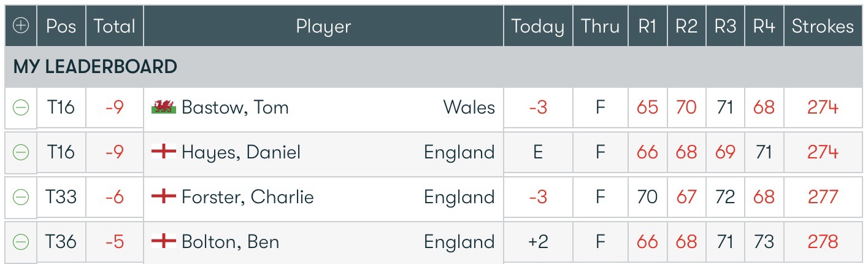Remove Tom Bastow using minus icon
Image resolution: width=868 pixels, height=264 pixels.
coord(21,108)
